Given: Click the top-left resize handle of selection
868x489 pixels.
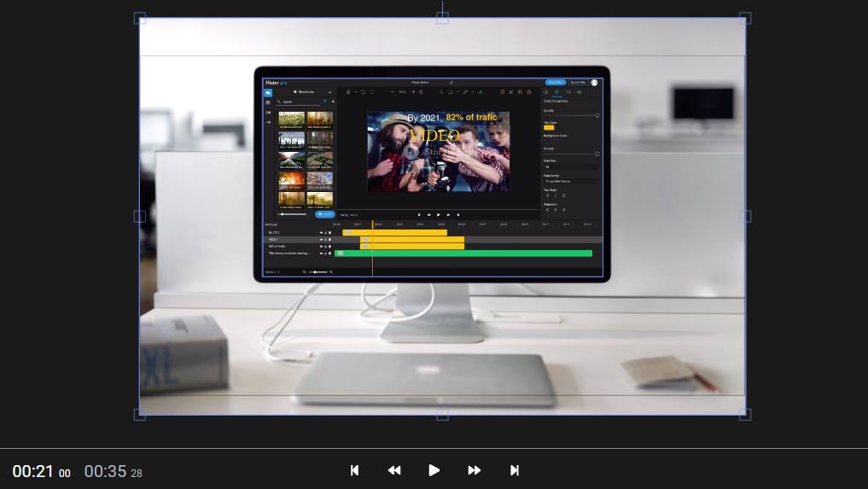Looking at the screenshot, I should (140, 18).
